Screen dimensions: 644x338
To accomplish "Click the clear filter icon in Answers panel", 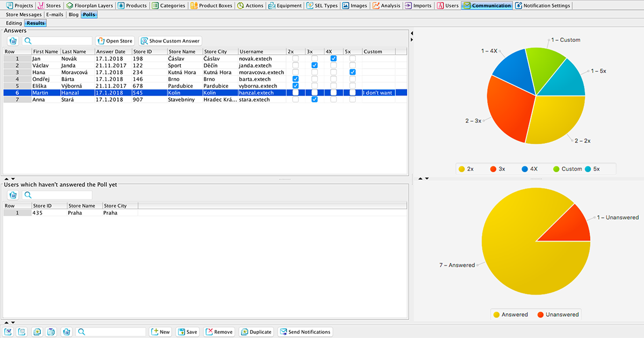I will (x=13, y=41).
